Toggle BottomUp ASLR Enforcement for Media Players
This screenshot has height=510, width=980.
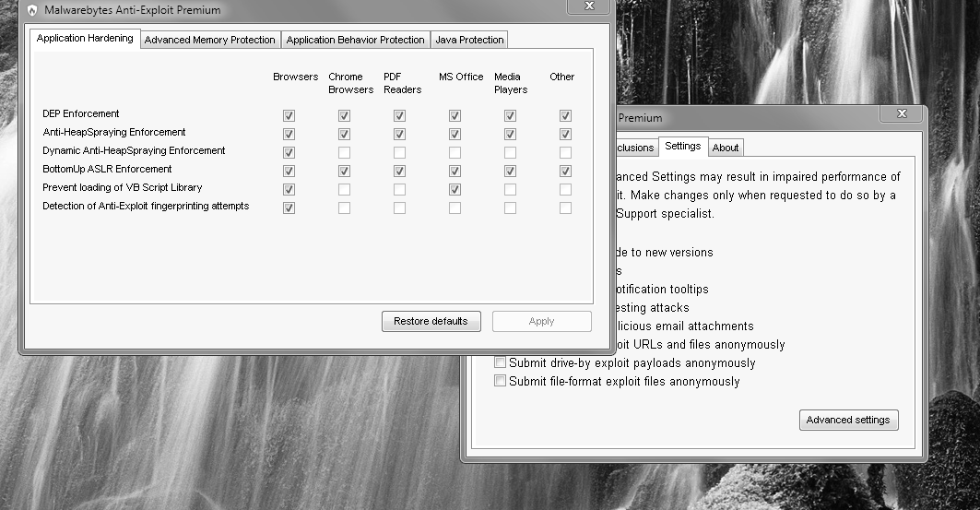[x=510, y=172]
